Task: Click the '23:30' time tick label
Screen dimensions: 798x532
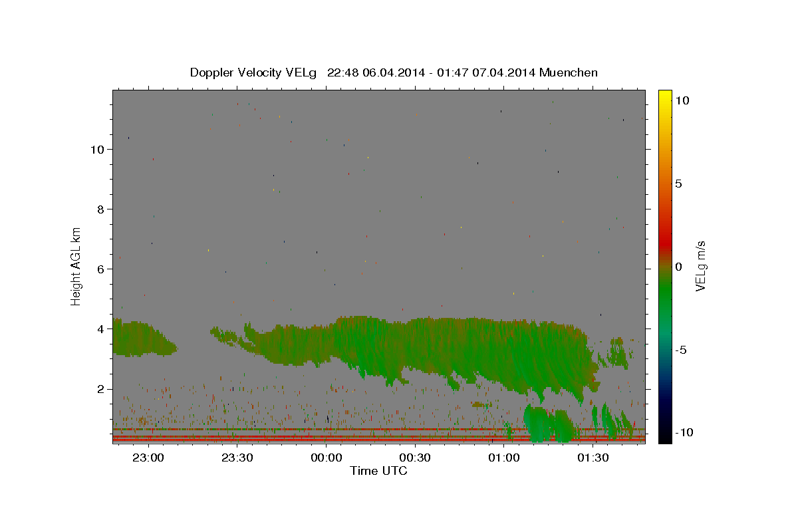Action: [237, 458]
